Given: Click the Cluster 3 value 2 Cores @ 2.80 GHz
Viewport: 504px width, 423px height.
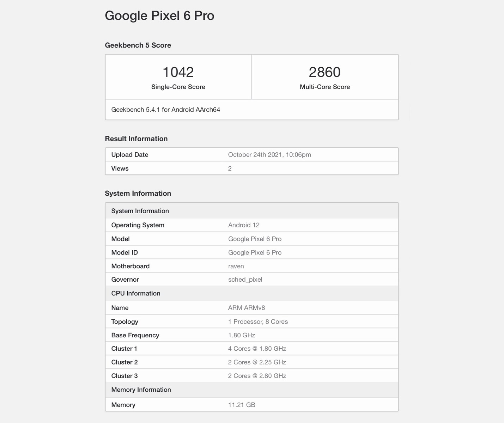Looking at the screenshot, I should click(x=257, y=376).
